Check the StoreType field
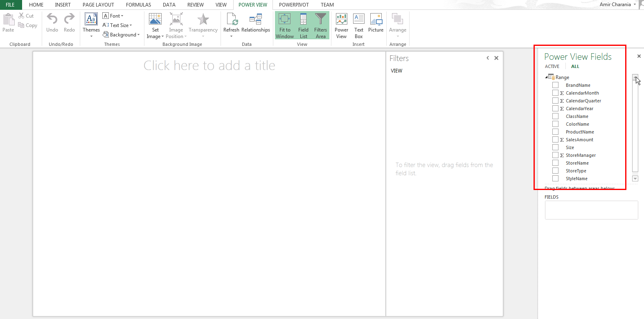This screenshot has width=644, height=319. (x=555, y=171)
